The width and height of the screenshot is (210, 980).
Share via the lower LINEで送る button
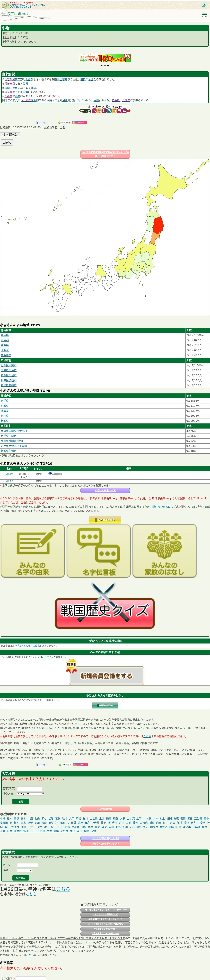(64, 765)
